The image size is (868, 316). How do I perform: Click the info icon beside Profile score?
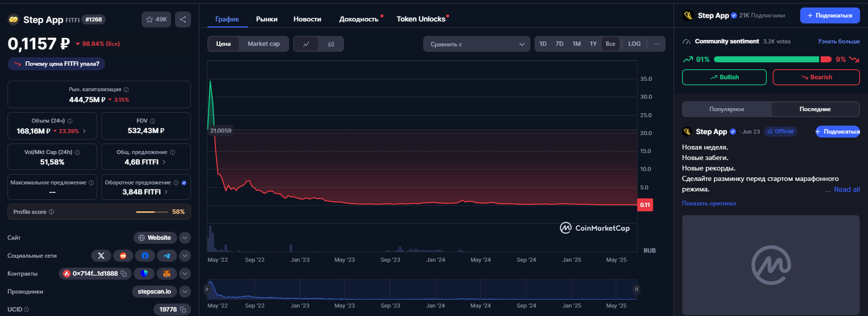point(51,212)
